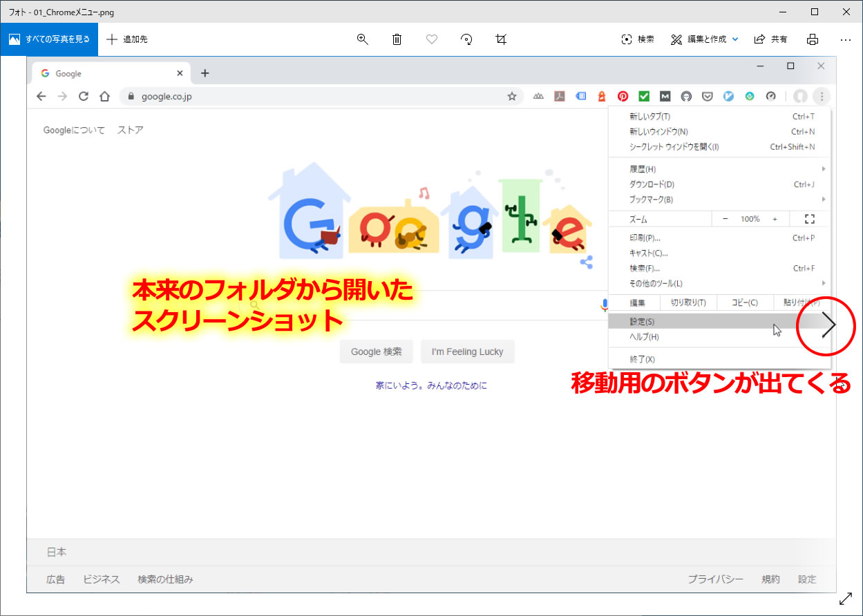863x616 pixels.
Task: Open 家にいよう。みんなのために link
Action: tap(431, 385)
